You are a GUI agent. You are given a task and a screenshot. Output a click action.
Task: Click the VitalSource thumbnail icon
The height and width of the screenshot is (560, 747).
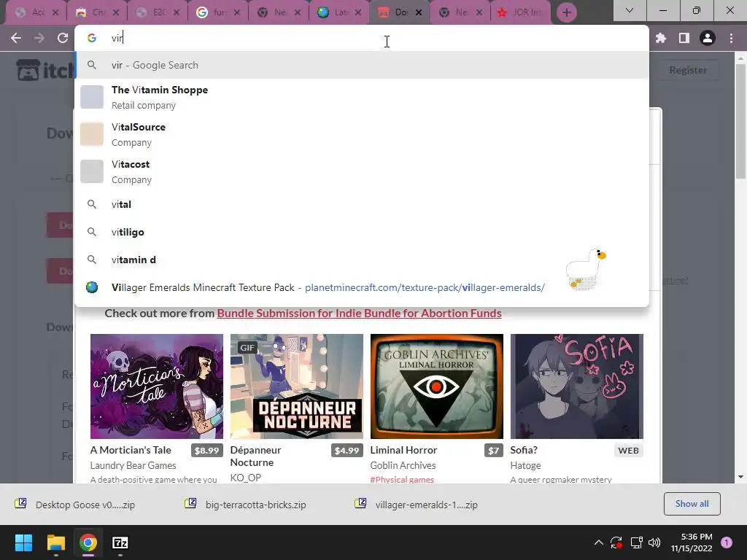click(92, 134)
